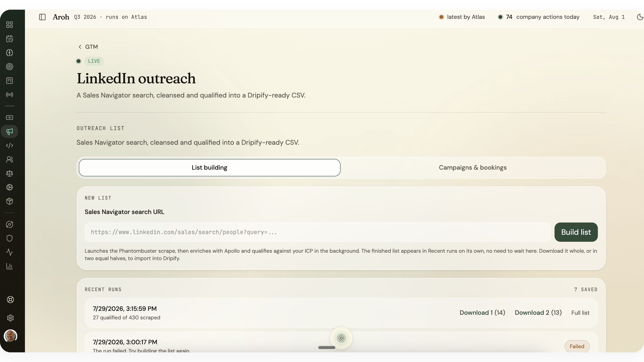Screen dimensions: 644x362
Task: Open the banknote finance icon in sidebar
Action: pyautogui.click(x=9, y=117)
